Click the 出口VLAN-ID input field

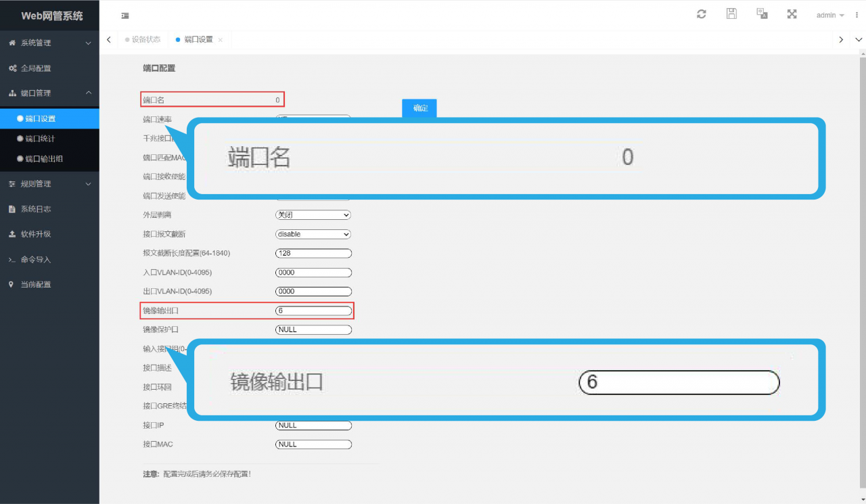314,292
